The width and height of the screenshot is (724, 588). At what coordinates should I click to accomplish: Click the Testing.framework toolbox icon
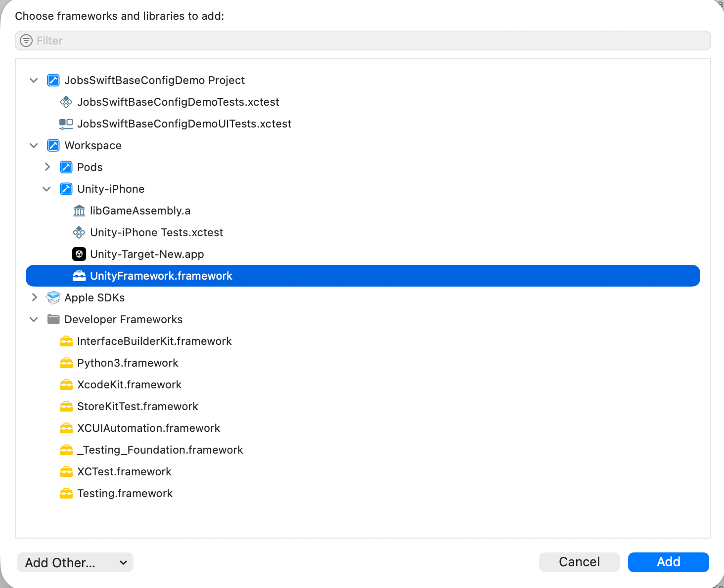pyautogui.click(x=66, y=493)
